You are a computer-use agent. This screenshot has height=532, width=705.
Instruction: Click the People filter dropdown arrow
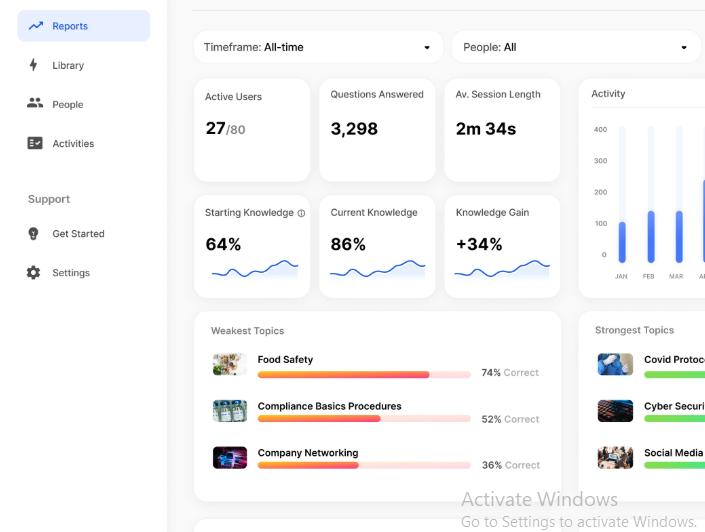pos(684,47)
